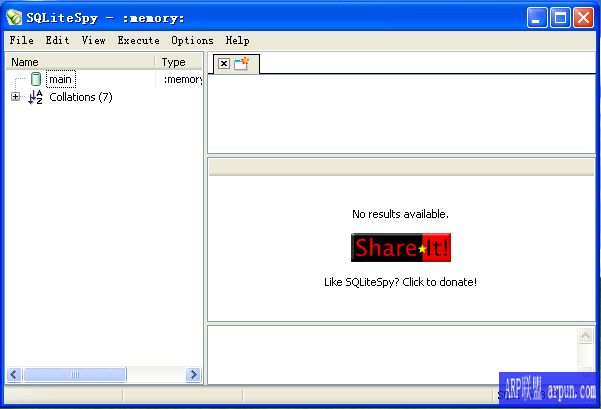
Task: Open the Execute menu
Action: point(138,40)
